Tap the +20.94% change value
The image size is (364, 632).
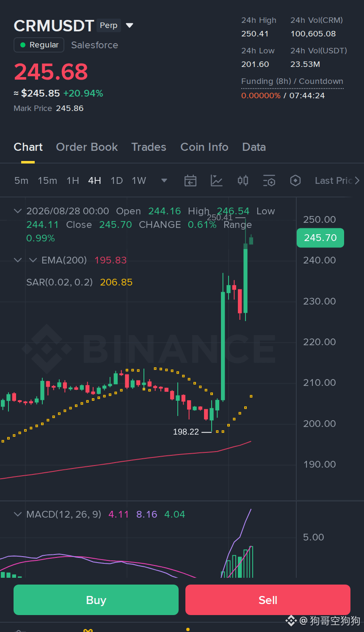pyautogui.click(x=83, y=93)
